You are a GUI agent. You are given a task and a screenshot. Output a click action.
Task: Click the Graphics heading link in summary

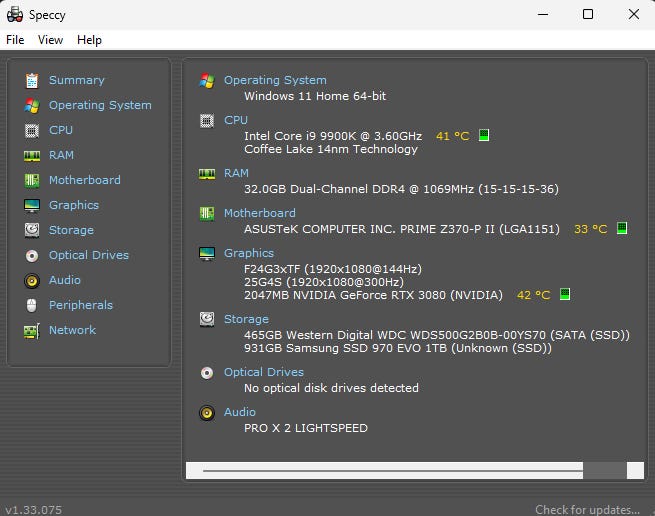(249, 253)
